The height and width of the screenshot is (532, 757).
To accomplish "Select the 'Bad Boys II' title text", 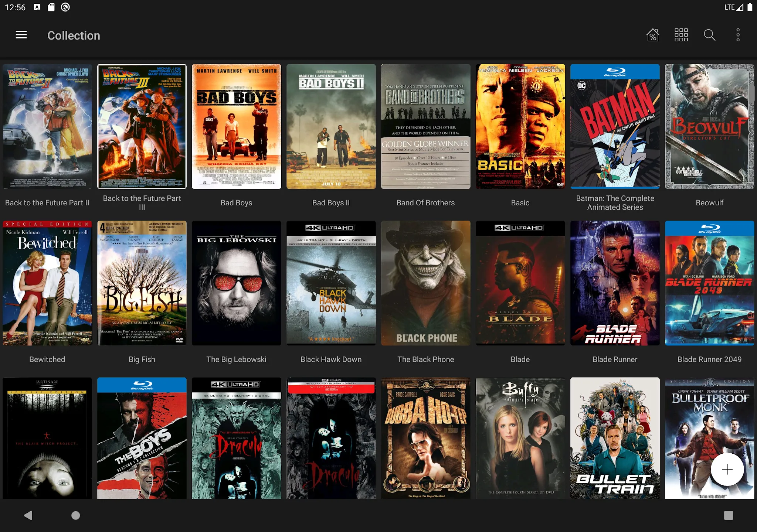I will (x=331, y=203).
